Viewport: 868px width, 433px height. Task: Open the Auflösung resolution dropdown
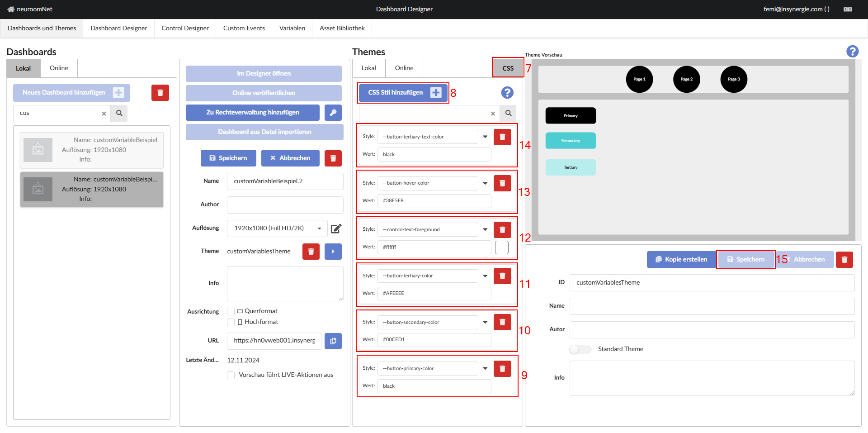[277, 228]
